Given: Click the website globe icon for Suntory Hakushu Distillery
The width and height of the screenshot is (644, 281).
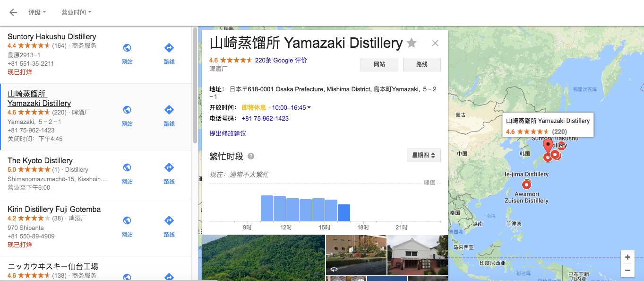Looking at the screenshot, I should pyautogui.click(x=127, y=47).
